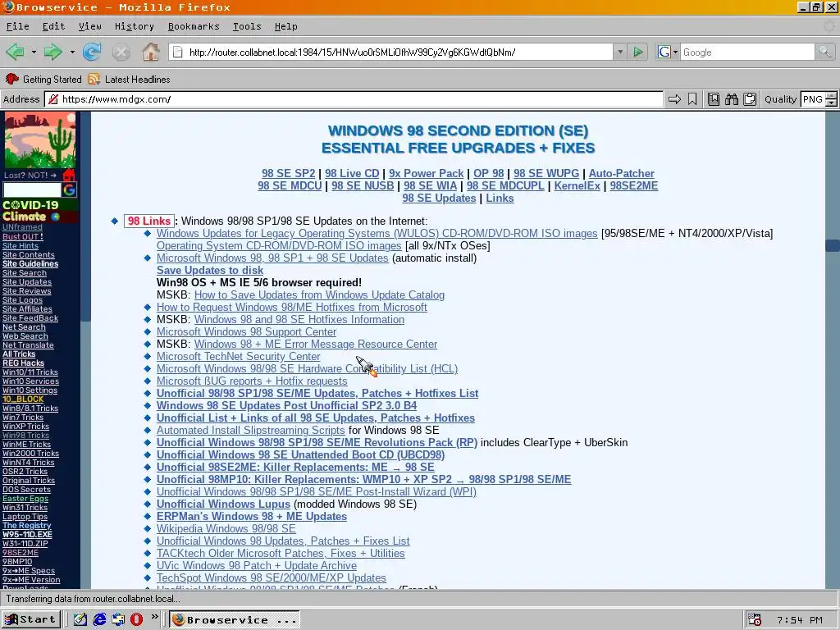The image size is (840, 630).
Task: Click the green Go arrow beside URL bar
Action: click(x=638, y=52)
